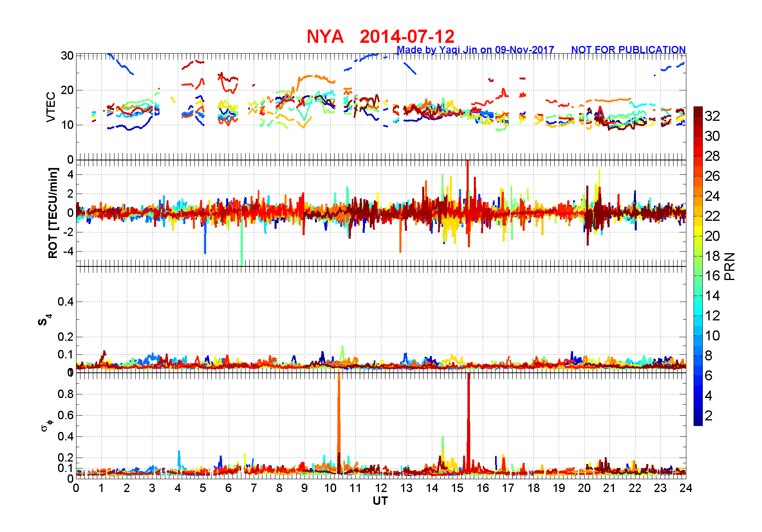The height and width of the screenshot is (532, 762).
Task: Click x-axis tick label 12
Action: [381, 488]
